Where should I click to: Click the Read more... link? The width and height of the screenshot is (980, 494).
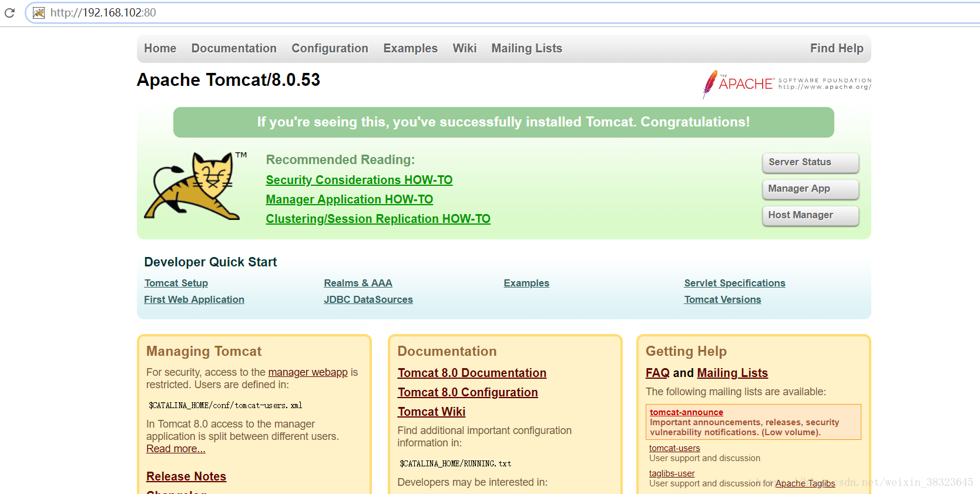point(176,449)
